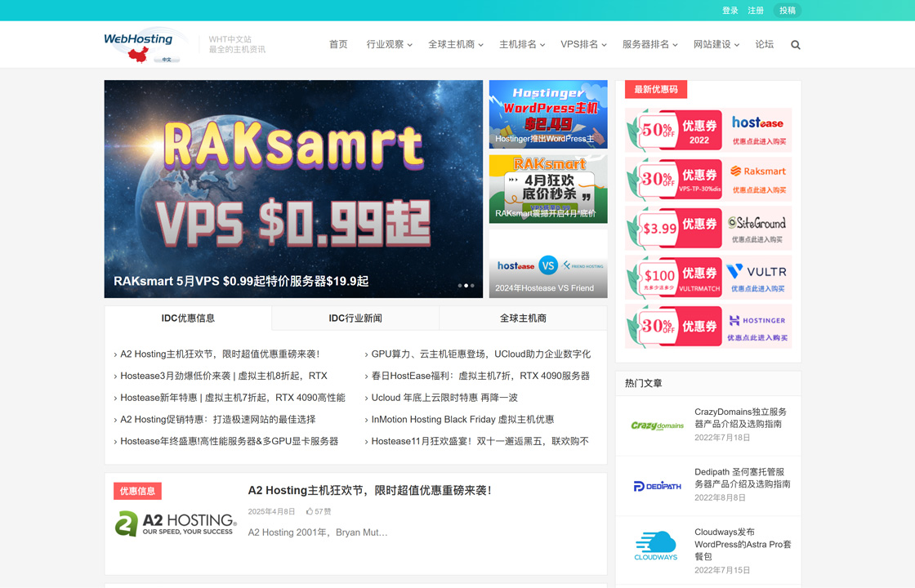The width and height of the screenshot is (915, 588).
Task: Switch to 全球主机商 tab
Action: point(524,318)
